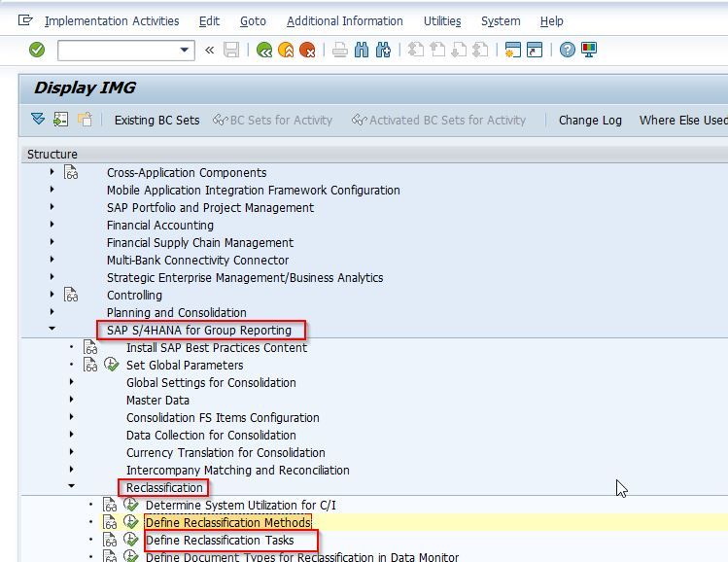Open the Goto menu
728x562 pixels.
click(x=253, y=21)
